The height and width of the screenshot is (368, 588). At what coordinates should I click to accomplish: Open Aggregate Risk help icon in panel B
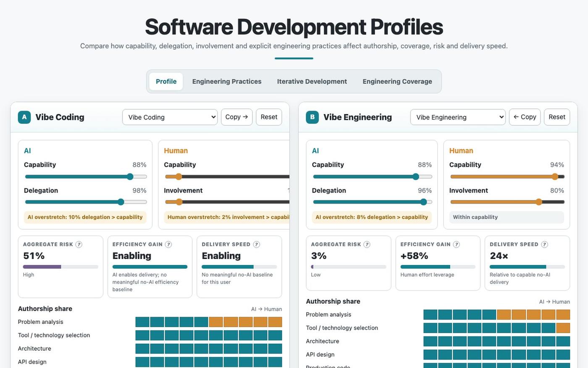(x=367, y=244)
